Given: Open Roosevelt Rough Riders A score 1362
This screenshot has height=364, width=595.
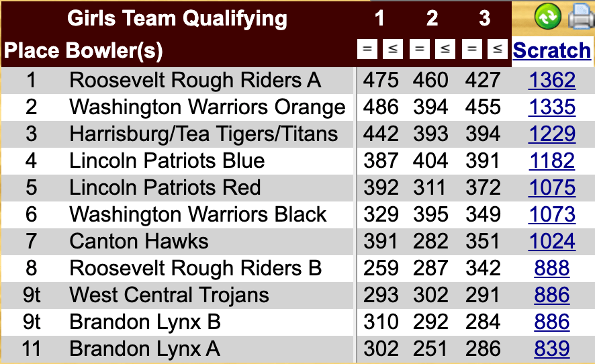Looking at the screenshot, I should 551,81.
